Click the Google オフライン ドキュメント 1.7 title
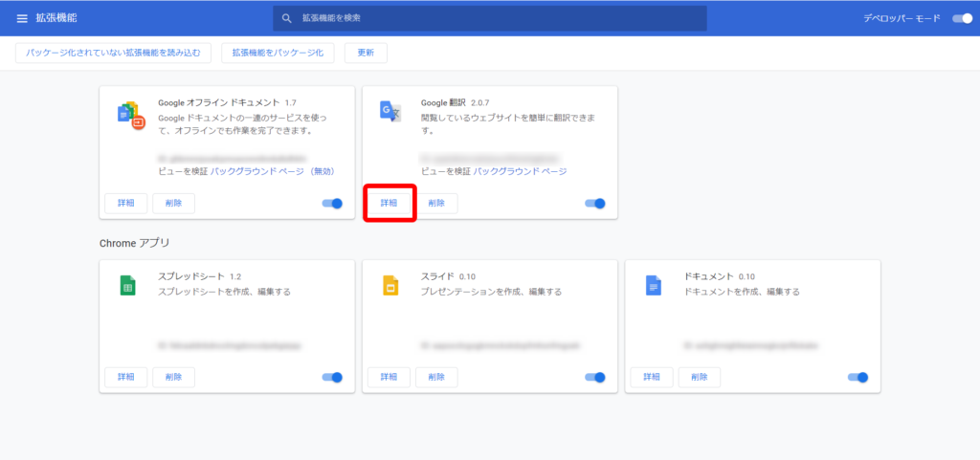980x460 pixels. 227,102
